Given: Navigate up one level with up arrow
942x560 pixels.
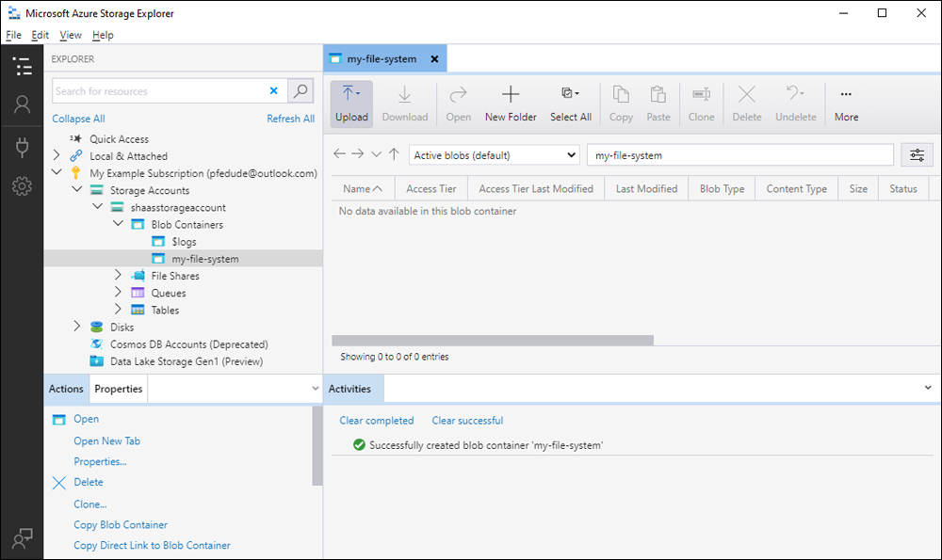Looking at the screenshot, I should click(394, 154).
